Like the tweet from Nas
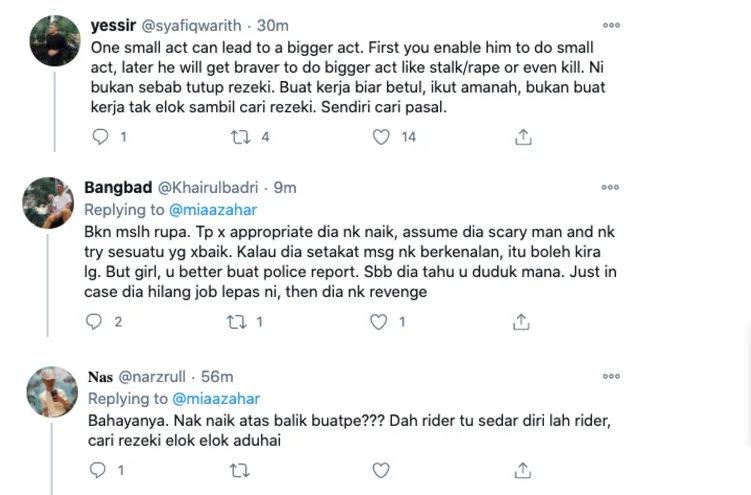 pos(381,470)
